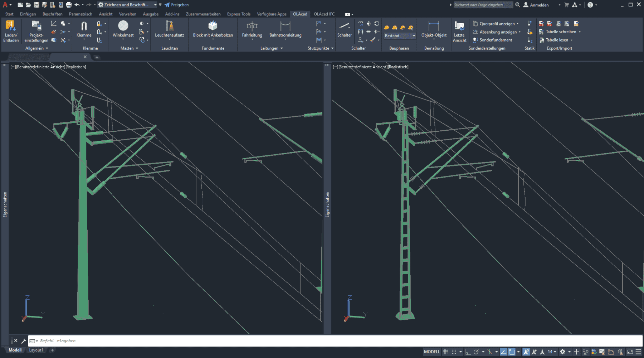Switch to the OLAcad IFC ribbon tab

pos(324,14)
